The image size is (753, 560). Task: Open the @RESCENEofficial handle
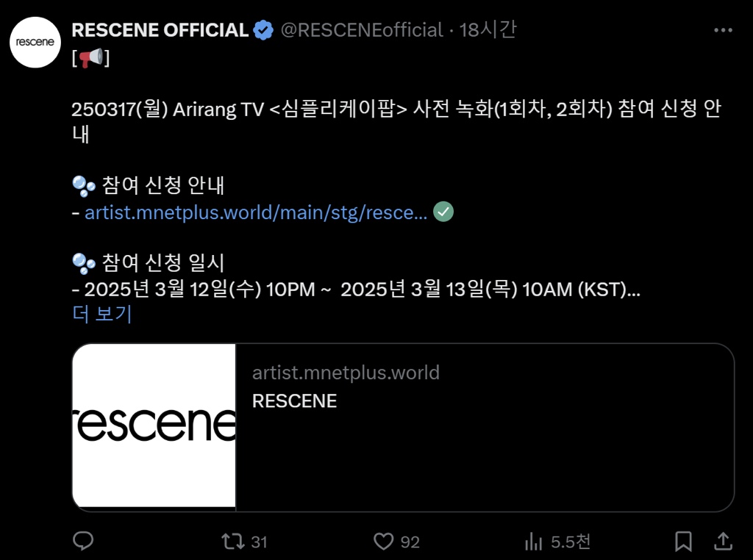[363, 30]
